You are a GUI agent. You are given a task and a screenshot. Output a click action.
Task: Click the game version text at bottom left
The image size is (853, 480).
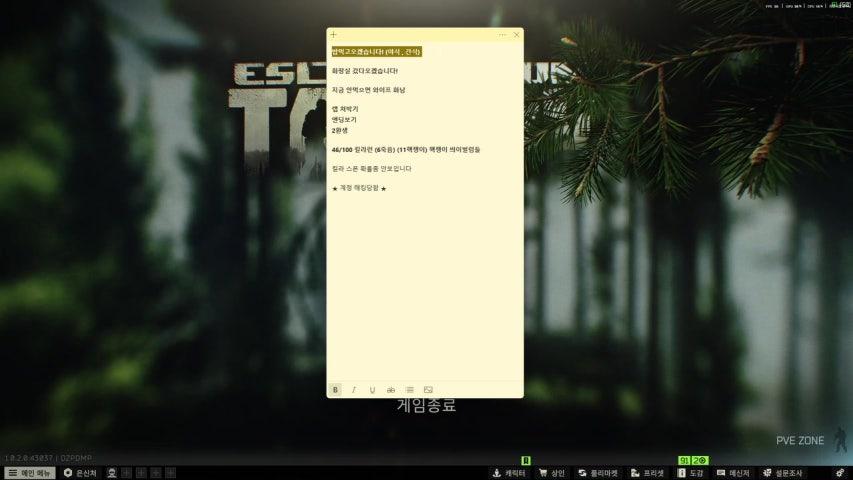coord(48,458)
